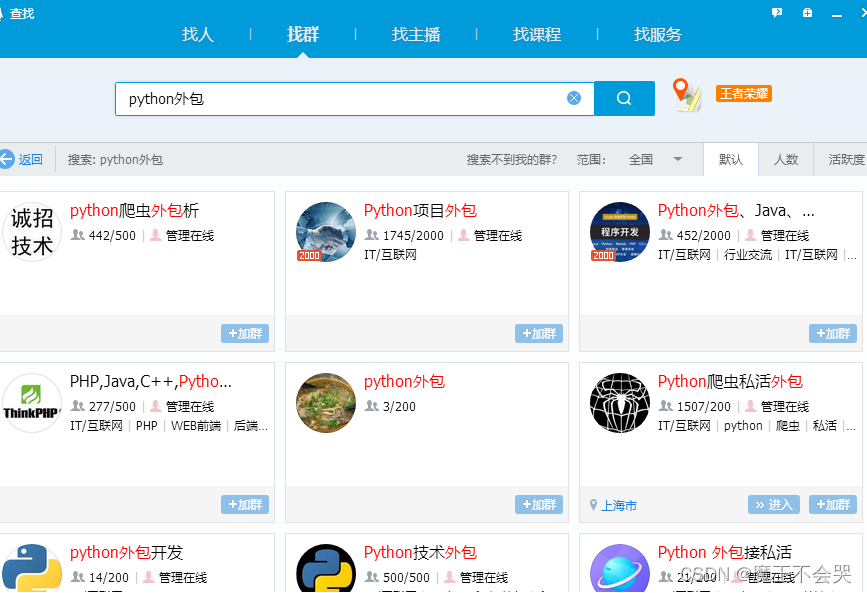867x593 pixels.
Task: Open 诚招技术 group avatar
Action: pyautogui.click(x=32, y=232)
